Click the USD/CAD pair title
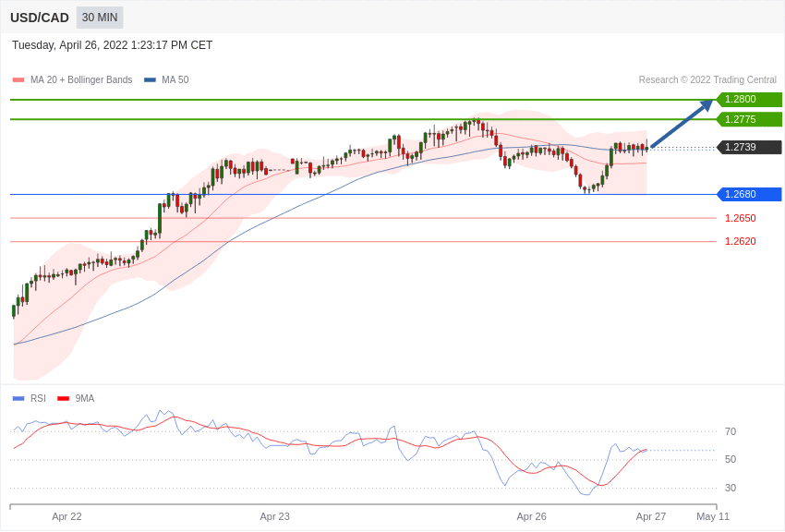This screenshot has height=532, width=785. [40, 18]
